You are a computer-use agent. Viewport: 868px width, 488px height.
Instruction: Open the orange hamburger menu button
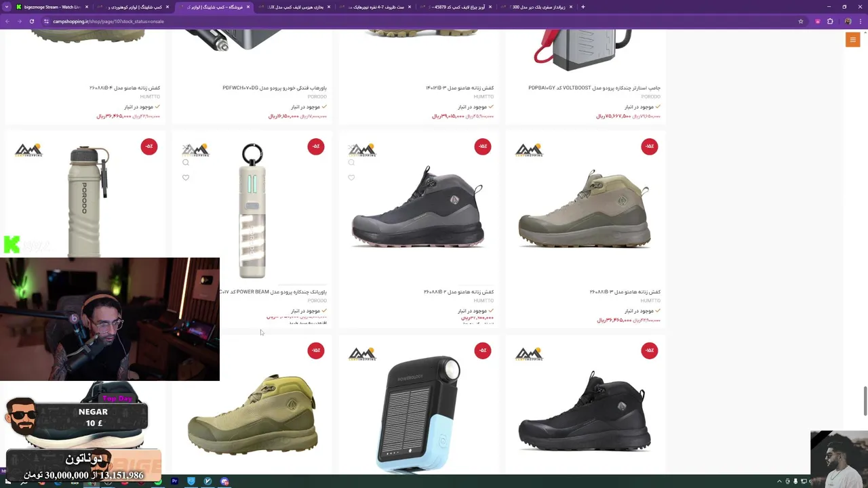point(853,40)
